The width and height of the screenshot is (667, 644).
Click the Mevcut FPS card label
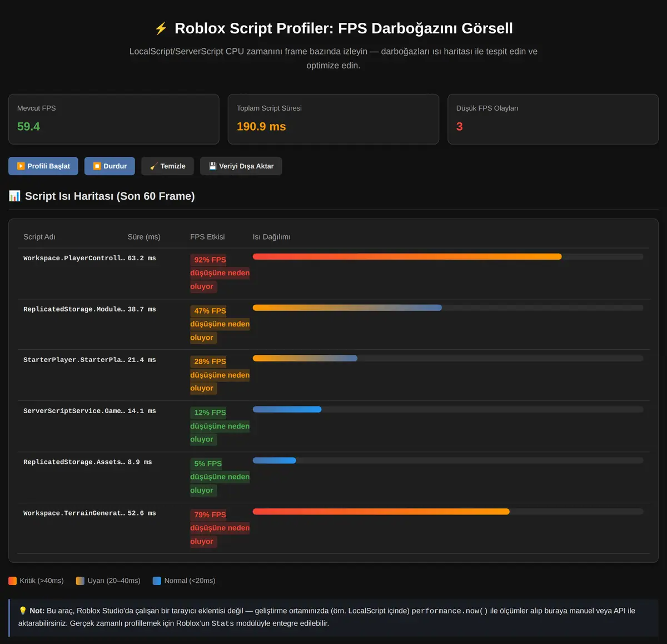[x=37, y=108]
